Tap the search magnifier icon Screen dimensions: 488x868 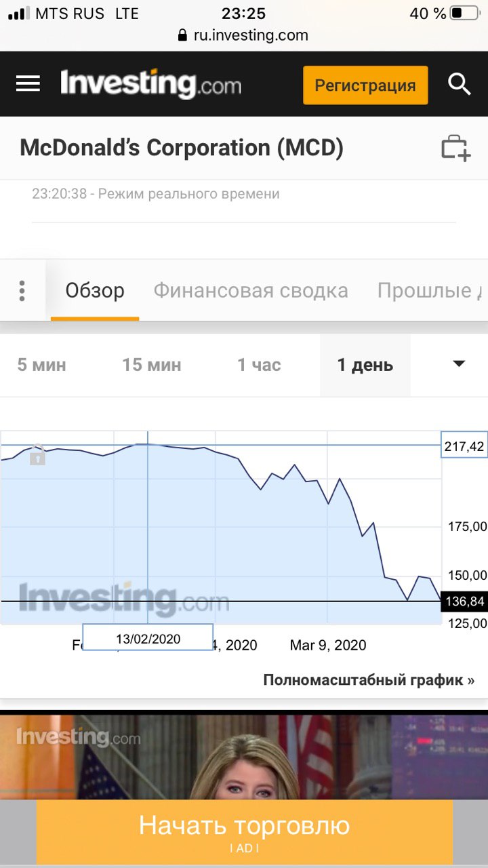click(459, 84)
